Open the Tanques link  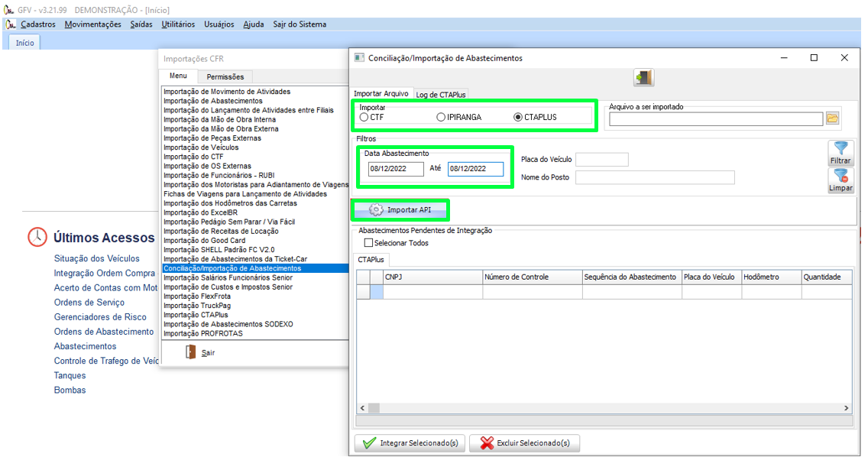pos(70,375)
